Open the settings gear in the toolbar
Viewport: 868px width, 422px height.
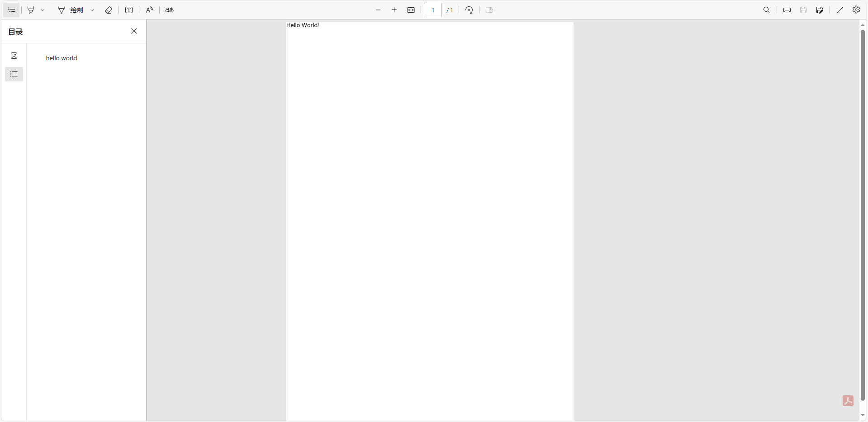tap(856, 9)
